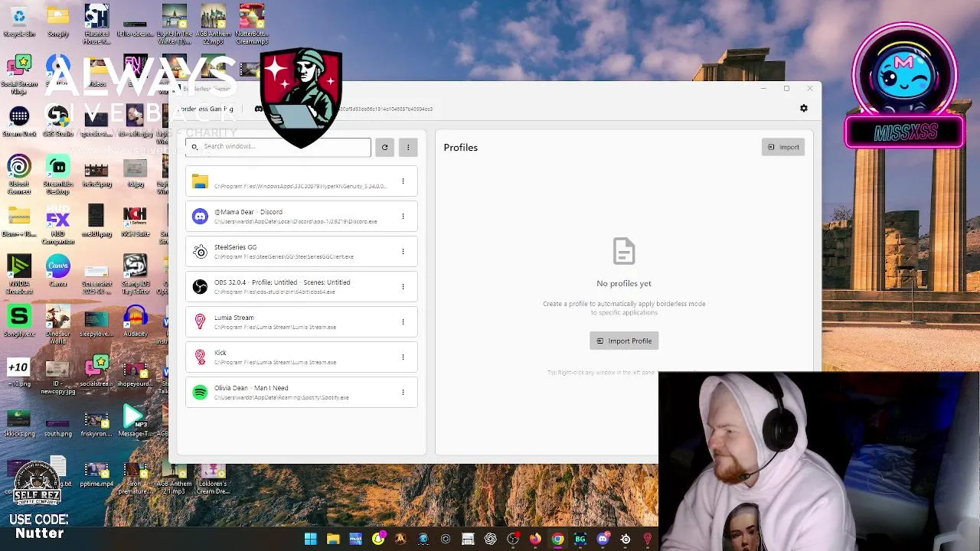The width and height of the screenshot is (980, 551).
Task: Select the Haunted House desktop shortcut
Action: tap(96, 24)
